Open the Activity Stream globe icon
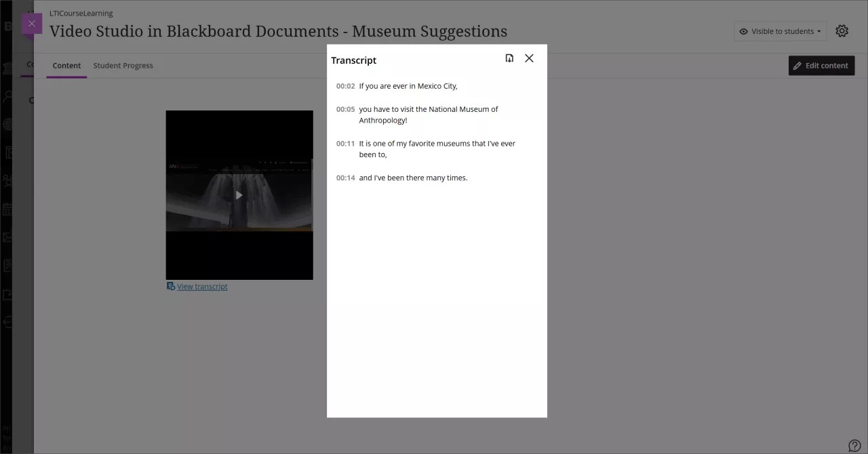Screen dimensions: 868x454 click(7, 125)
